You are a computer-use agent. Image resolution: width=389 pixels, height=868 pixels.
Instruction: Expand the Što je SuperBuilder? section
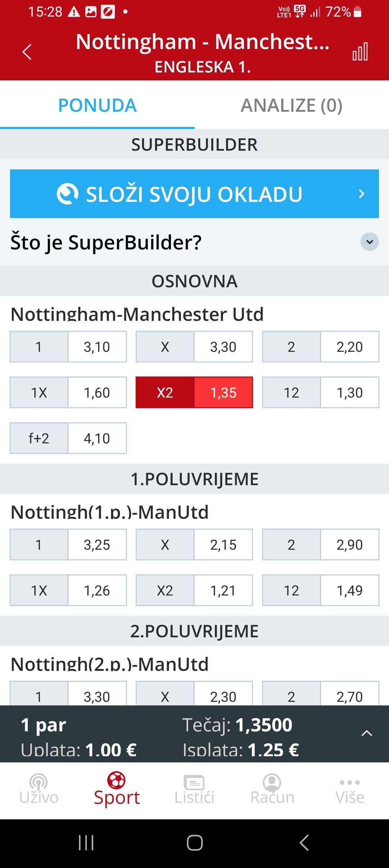tap(370, 242)
